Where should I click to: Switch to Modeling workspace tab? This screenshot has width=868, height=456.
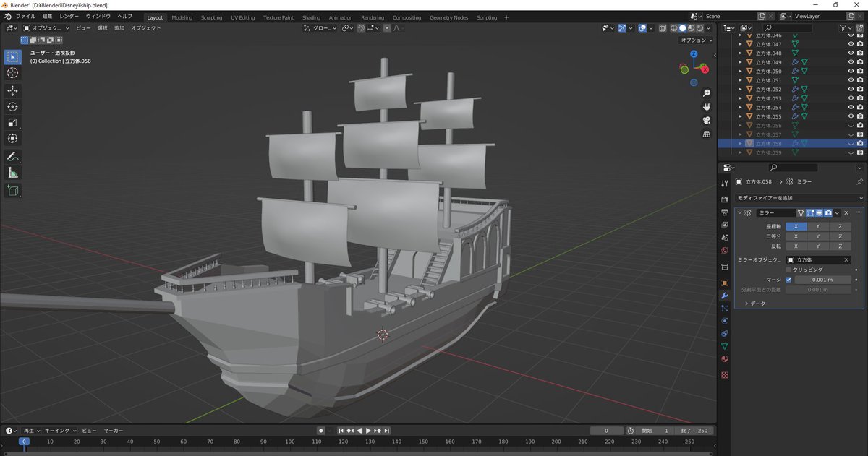click(x=182, y=17)
